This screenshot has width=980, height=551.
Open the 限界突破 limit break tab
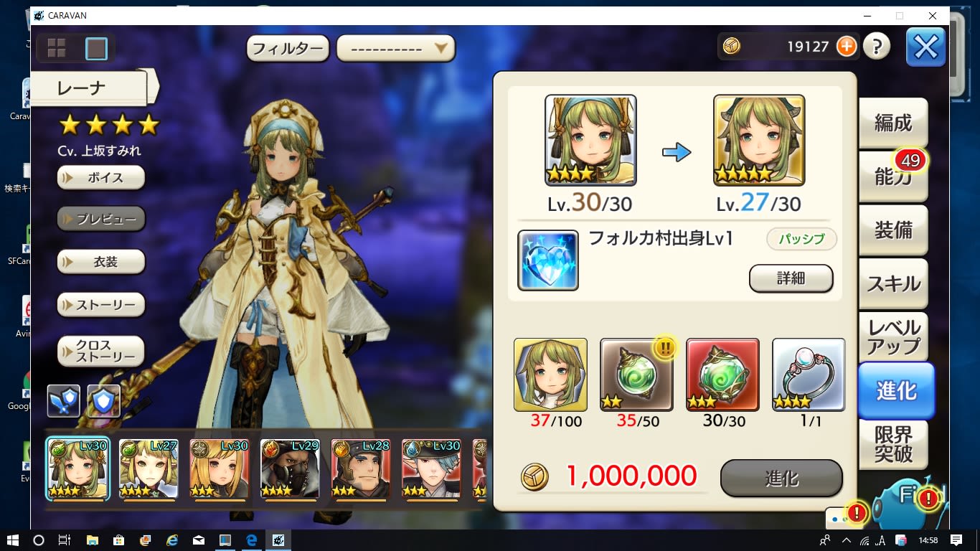(893, 445)
